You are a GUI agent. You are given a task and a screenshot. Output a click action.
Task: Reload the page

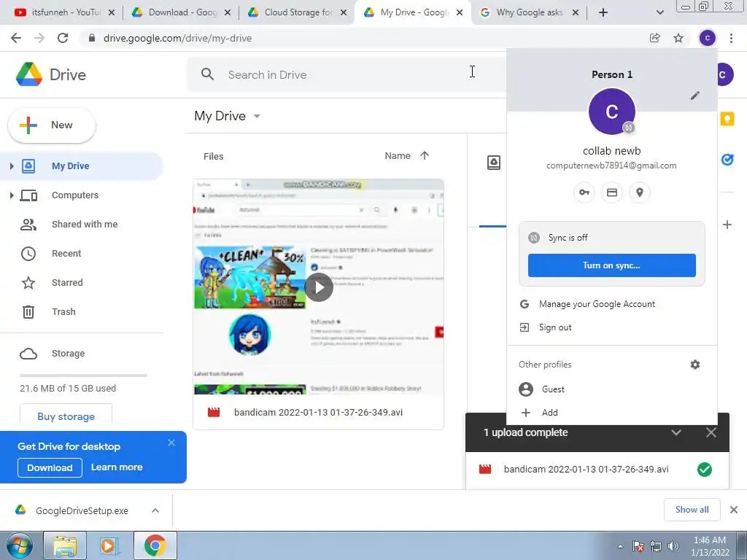tap(63, 38)
